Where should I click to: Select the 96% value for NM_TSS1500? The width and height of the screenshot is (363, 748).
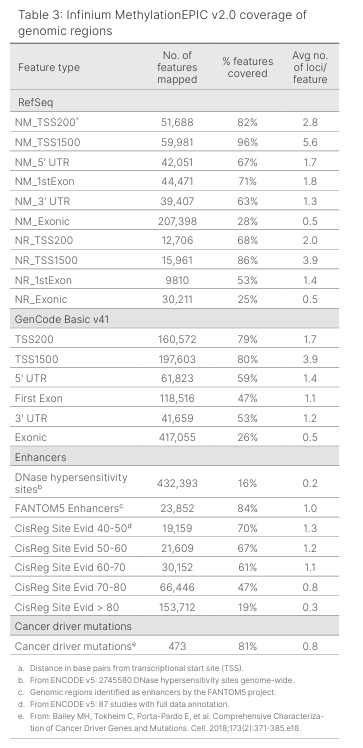coord(248,142)
